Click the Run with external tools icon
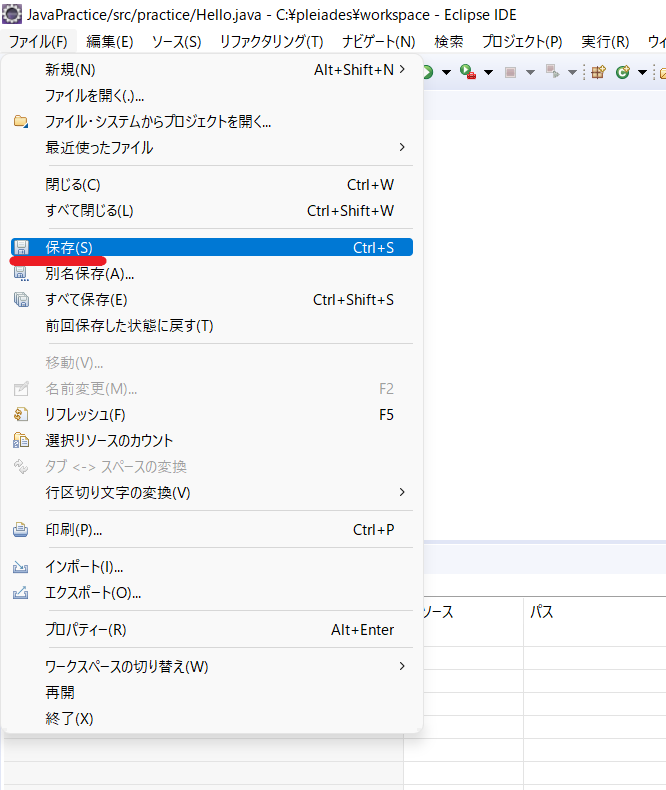Viewport: 666px width, 790px height. [468, 72]
